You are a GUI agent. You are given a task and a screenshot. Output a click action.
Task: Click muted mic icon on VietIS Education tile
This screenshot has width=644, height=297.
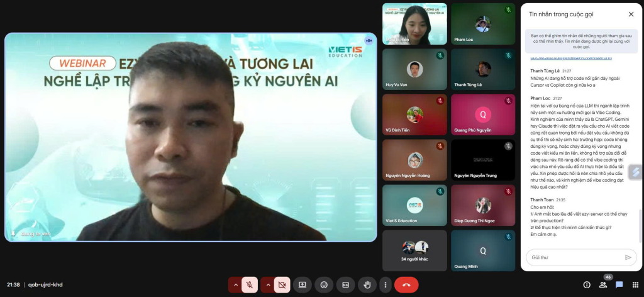pos(440,191)
